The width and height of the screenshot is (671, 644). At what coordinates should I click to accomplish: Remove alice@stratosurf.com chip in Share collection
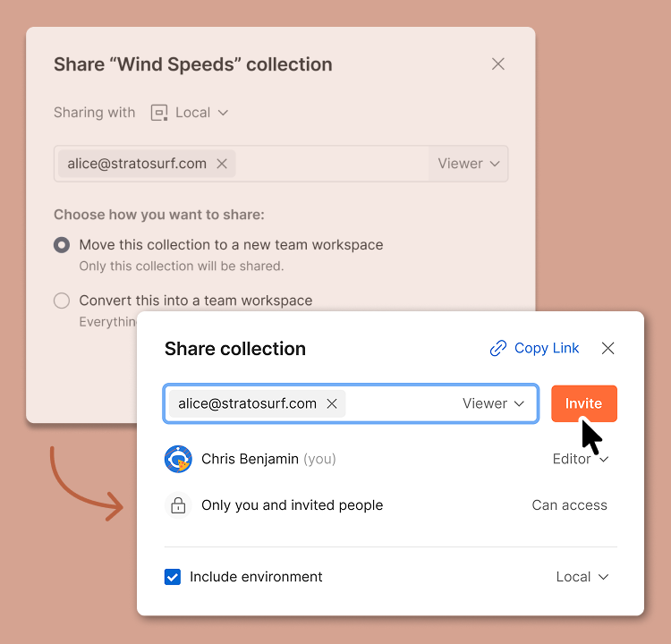(x=332, y=403)
